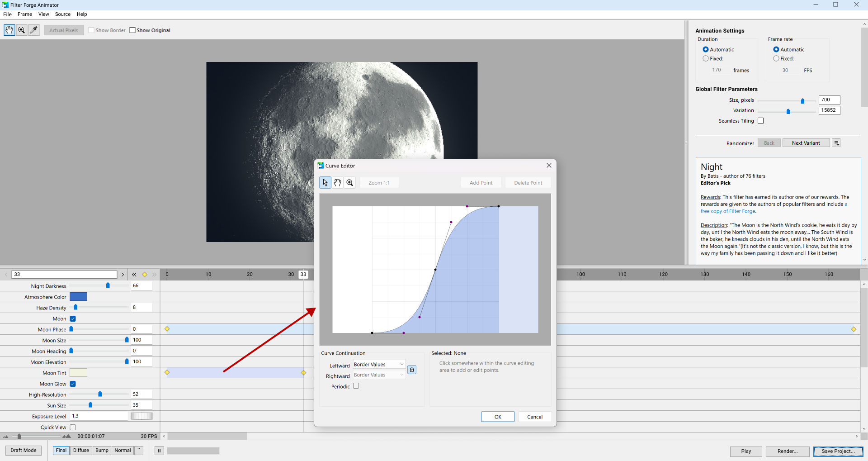868x461 pixels.
Task: Select the arrow pointer tool in Curve Editor
Action: point(325,182)
